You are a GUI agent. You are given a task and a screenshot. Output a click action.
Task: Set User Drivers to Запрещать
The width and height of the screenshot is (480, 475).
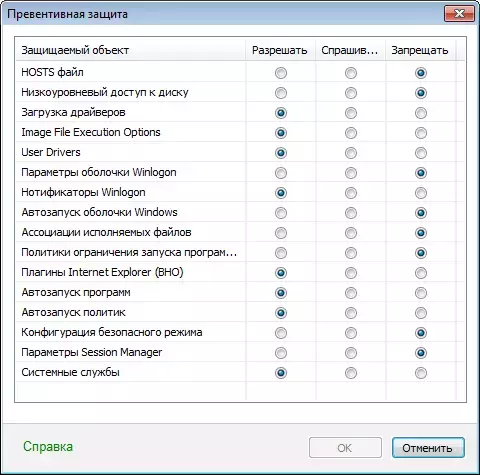click(421, 153)
